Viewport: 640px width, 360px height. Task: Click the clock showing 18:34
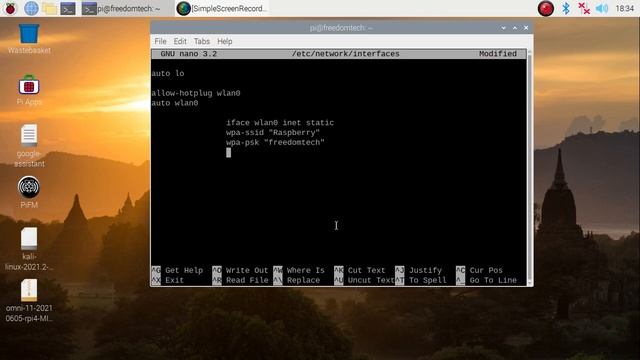pos(624,8)
